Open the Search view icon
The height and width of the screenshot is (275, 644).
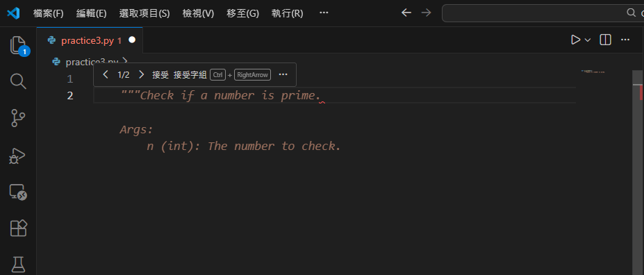pyautogui.click(x=18, y=81)
